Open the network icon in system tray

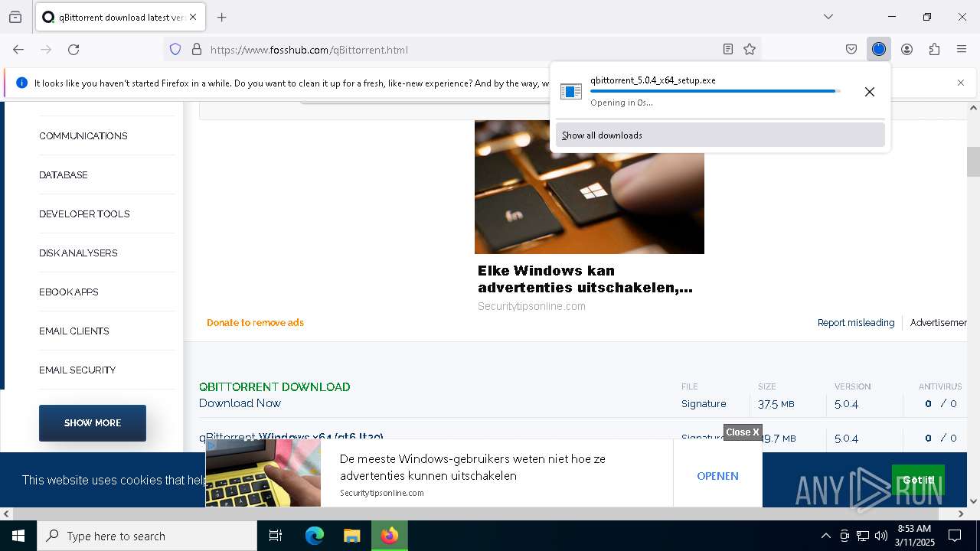(x=863, y=536)
